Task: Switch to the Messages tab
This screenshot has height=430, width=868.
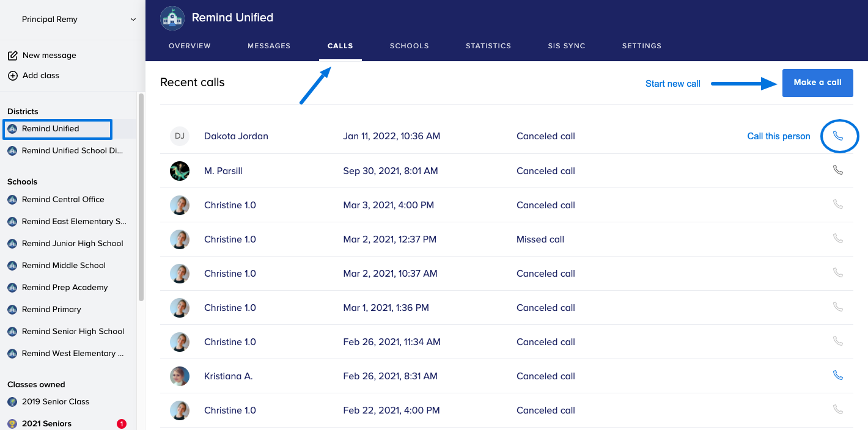Action: tap(269, 46)
